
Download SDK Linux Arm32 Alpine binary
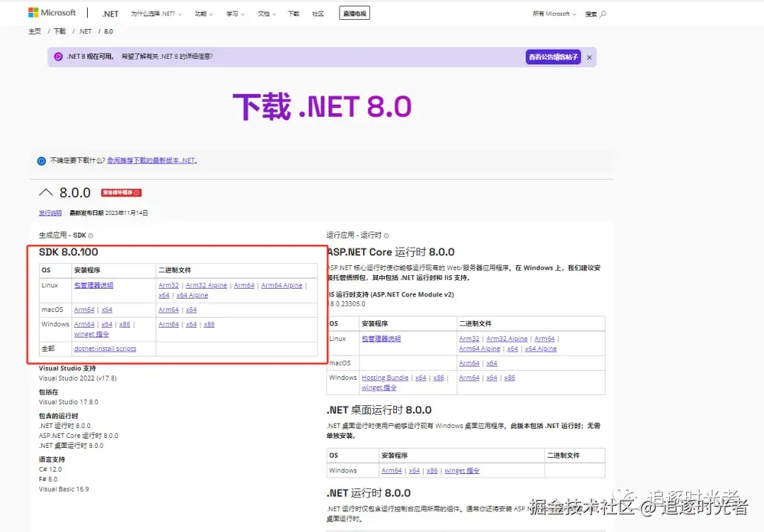[x=206, y=285]
